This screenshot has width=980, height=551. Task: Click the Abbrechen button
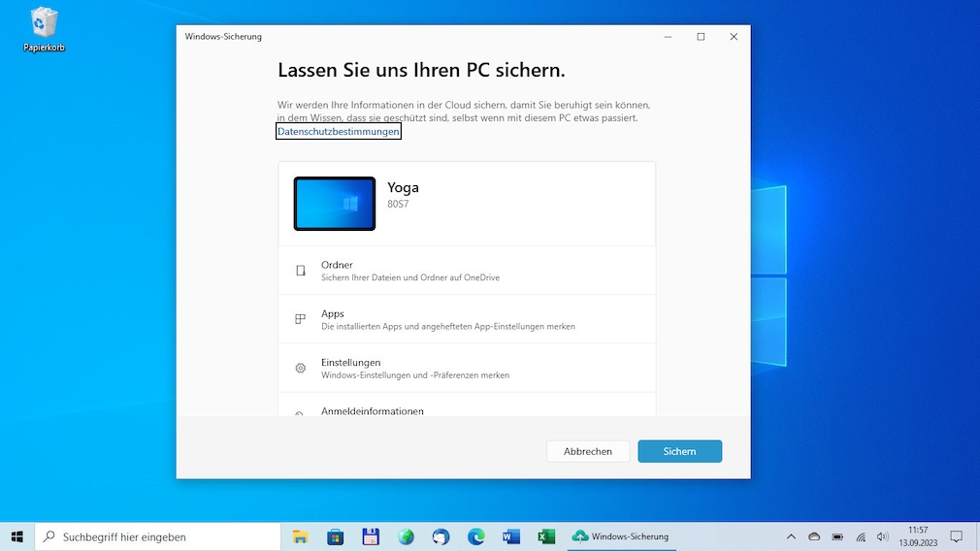[x=588, y=451]
